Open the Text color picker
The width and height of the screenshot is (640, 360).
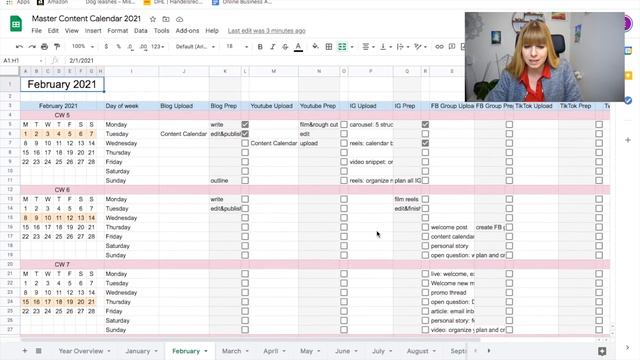tap(298, 47)
